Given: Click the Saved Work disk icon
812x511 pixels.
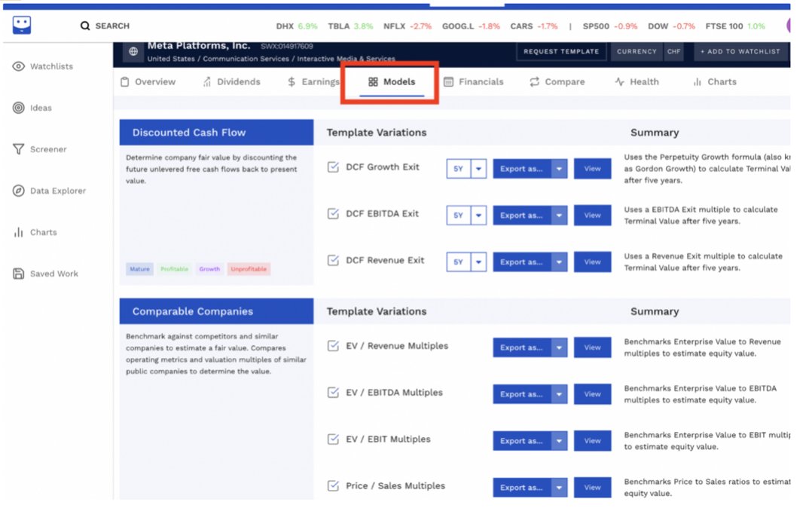Looking at the screenshot, I should pyautogui.click(x=19, y=274).
